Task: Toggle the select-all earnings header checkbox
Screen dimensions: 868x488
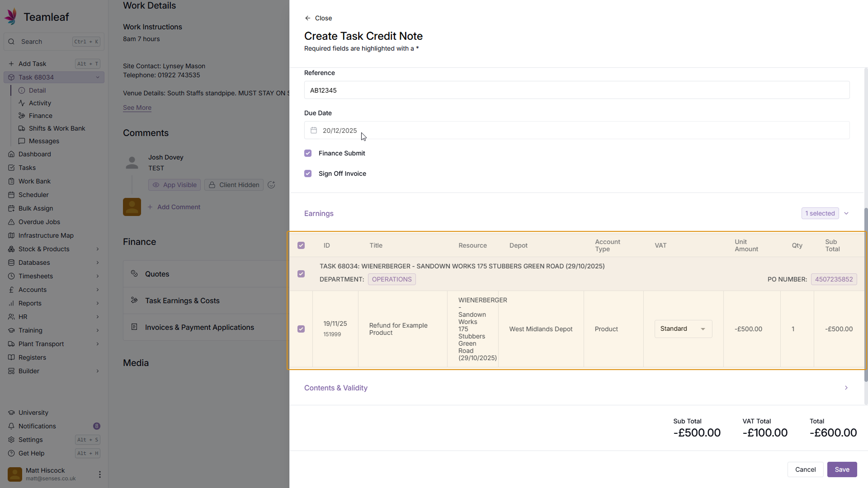Action: pos(301,245)
